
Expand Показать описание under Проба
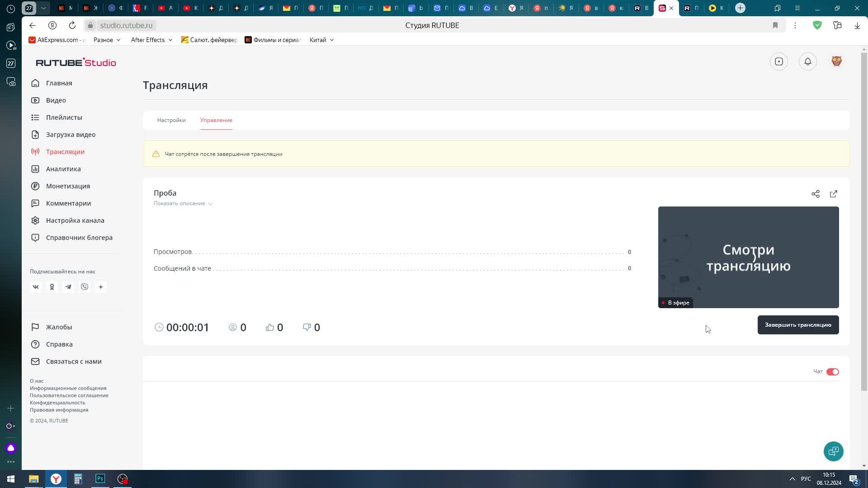click(183, 203)
